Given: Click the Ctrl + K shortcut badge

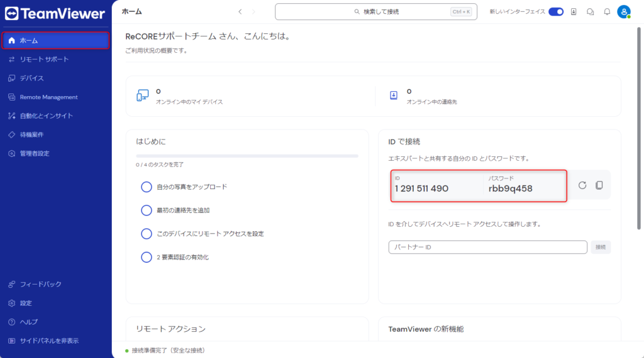Looking at the screenshot, I should [x=461, y=12].
